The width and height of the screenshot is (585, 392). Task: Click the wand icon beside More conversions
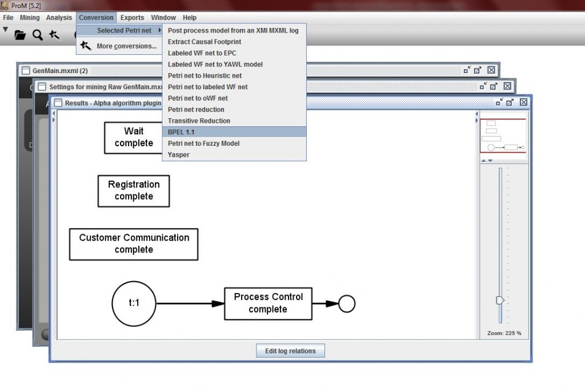coord(86,46)
